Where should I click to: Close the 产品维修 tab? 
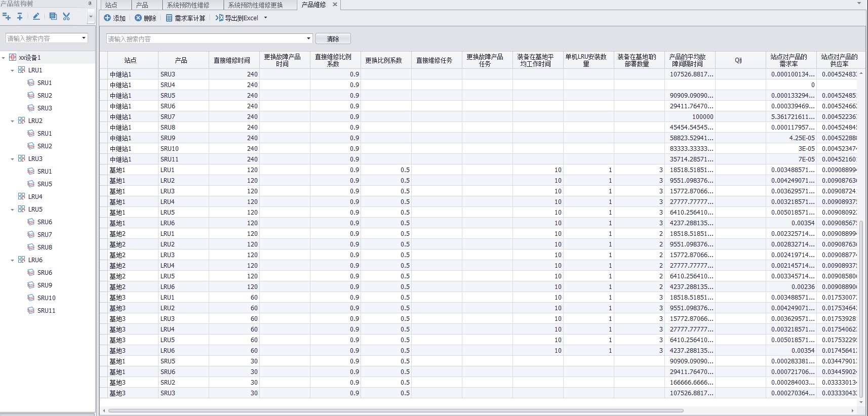[335, 5]
